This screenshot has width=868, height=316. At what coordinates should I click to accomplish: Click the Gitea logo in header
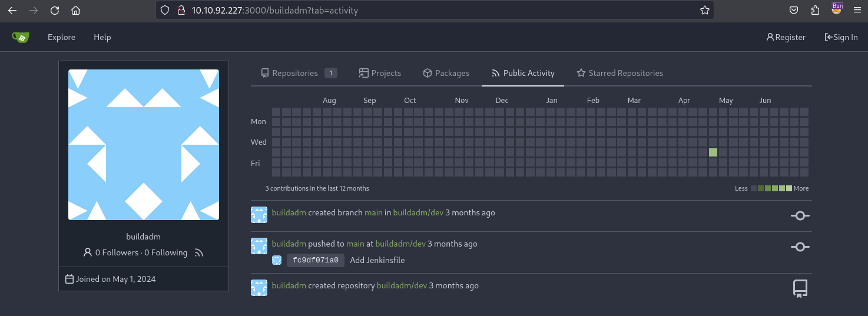click(21, 37)
